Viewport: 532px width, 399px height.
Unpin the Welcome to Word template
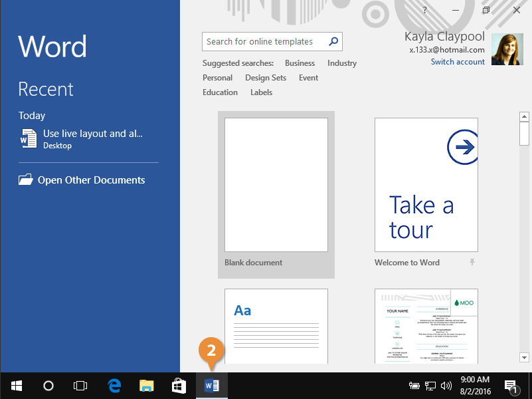click(472, 262)
